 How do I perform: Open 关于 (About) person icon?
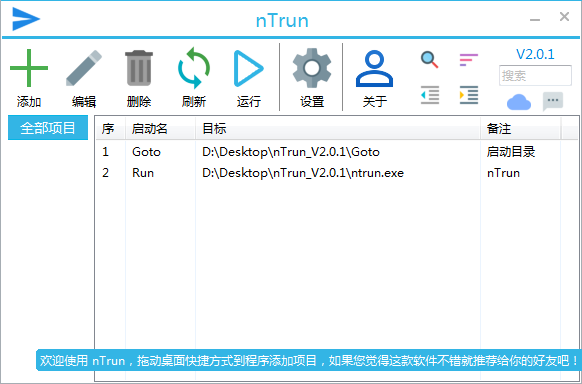[374, 69]
